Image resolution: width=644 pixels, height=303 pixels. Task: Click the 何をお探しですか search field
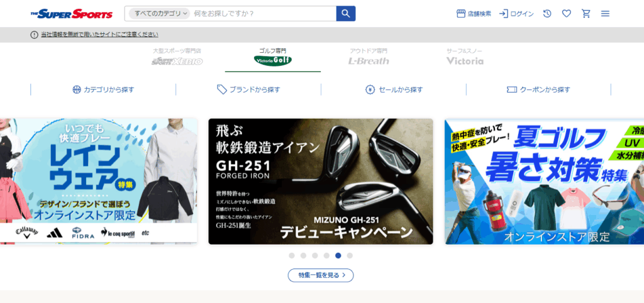264,14
